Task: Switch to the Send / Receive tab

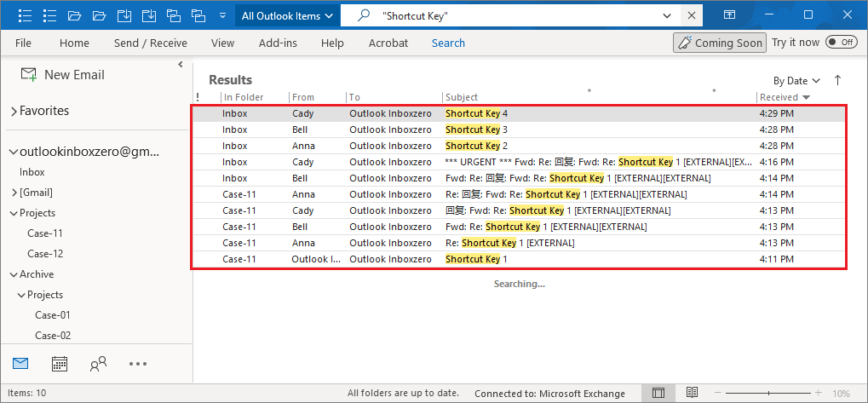Action: [150, 43]
